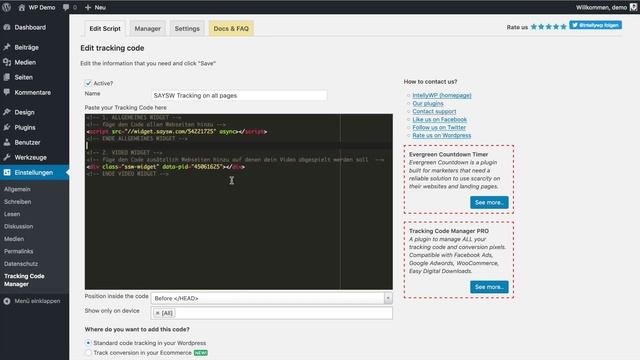Click the Beiträge pin icon
Screen dimensions: 640x360
7,47
